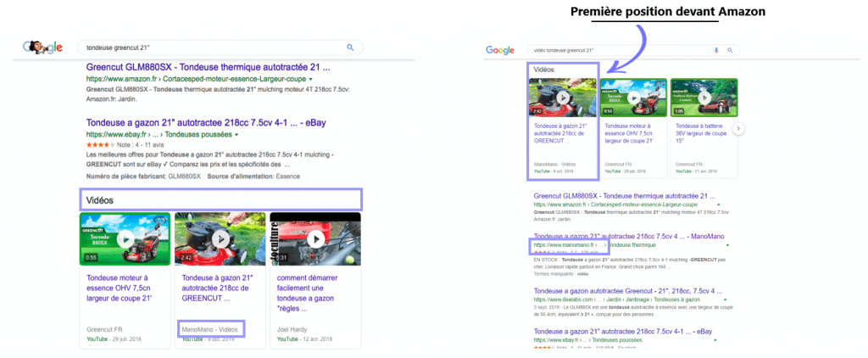The width and height of the screenshot is (868, 358).
Task: Open the 'Tondeuse a gazon autotractee Greencut' dealabs result
Action: coord(628,291)
